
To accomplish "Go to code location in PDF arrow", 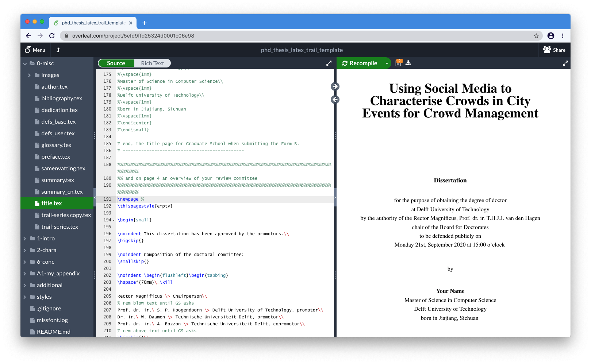I will point(335,86).
